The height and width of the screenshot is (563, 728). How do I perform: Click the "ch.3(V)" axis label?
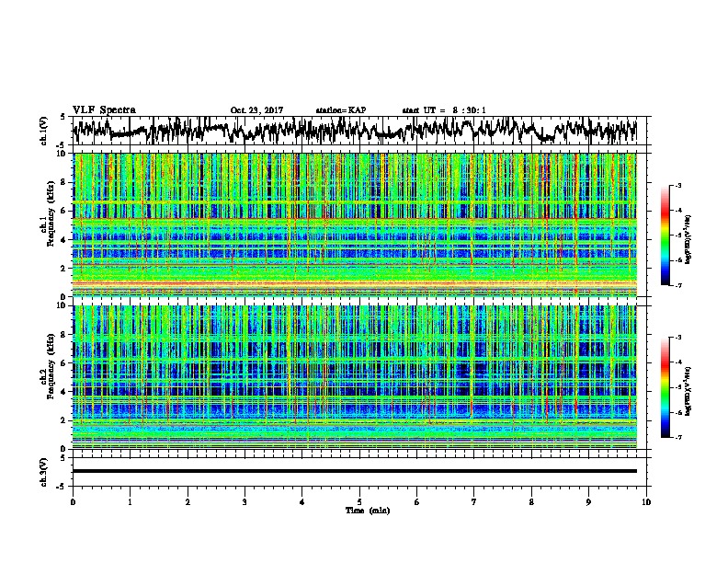(x=44, y=472)
